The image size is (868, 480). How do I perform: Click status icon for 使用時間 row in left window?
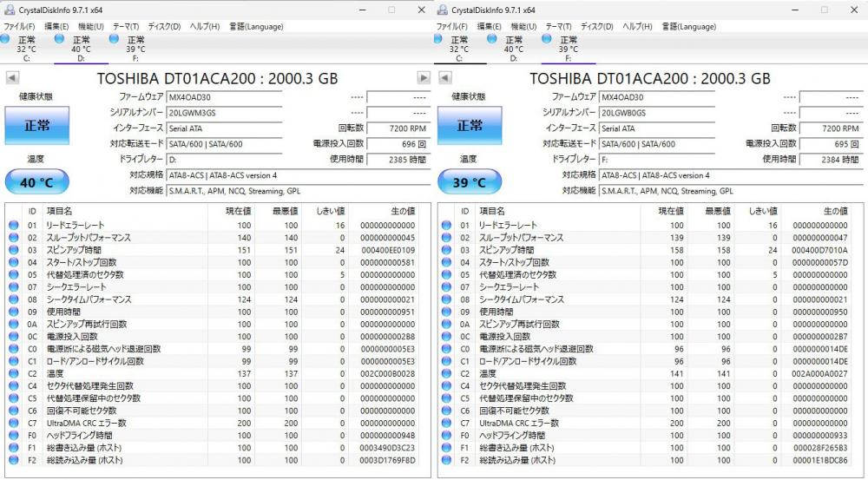[14, 312]
